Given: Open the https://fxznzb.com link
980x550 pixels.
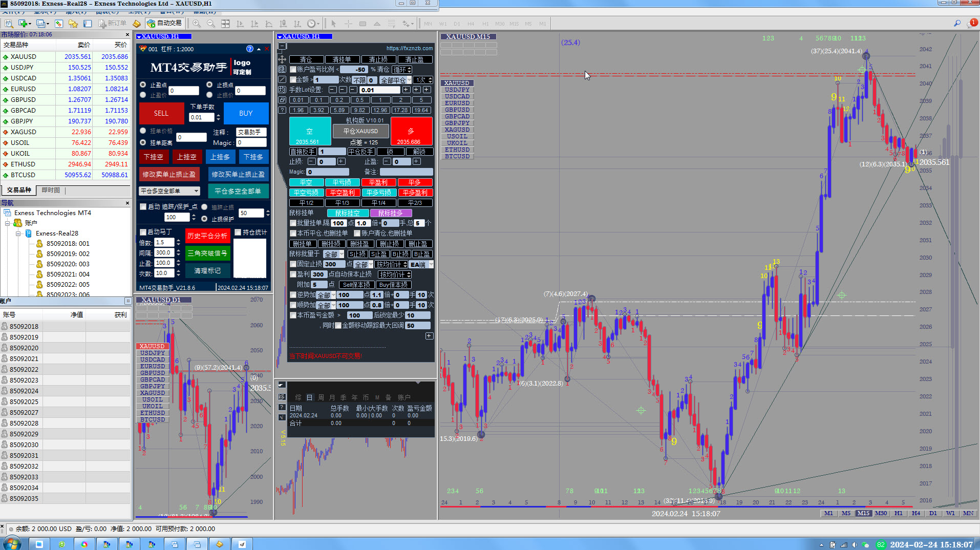Looking at the screenshot, I should pyautogui.click(x=410, y=48).
